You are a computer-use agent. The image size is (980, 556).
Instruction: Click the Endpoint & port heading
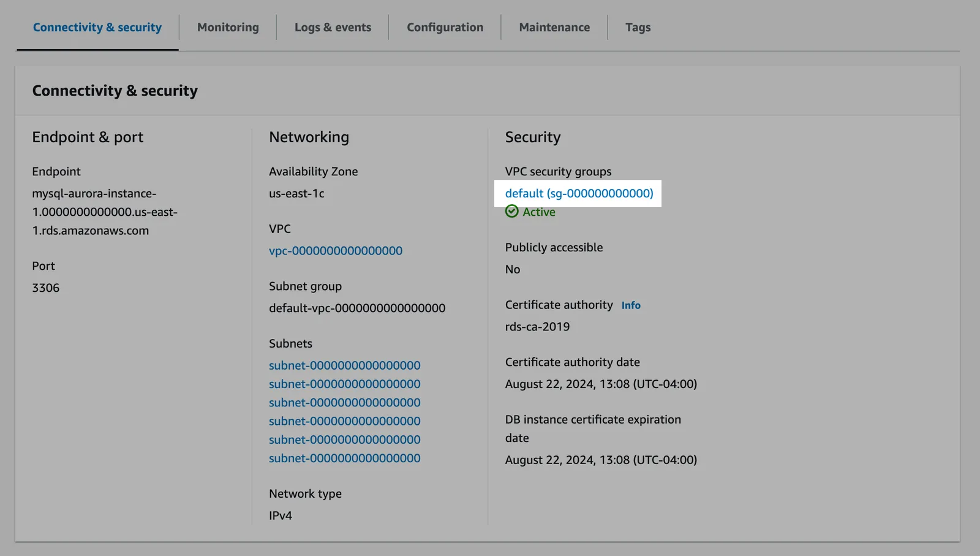(x=88, y=137)
